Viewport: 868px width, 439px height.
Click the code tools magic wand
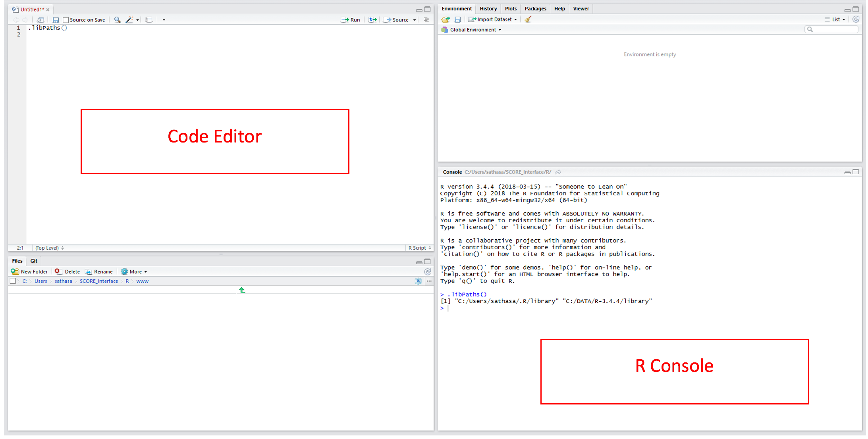pos(129,20)
